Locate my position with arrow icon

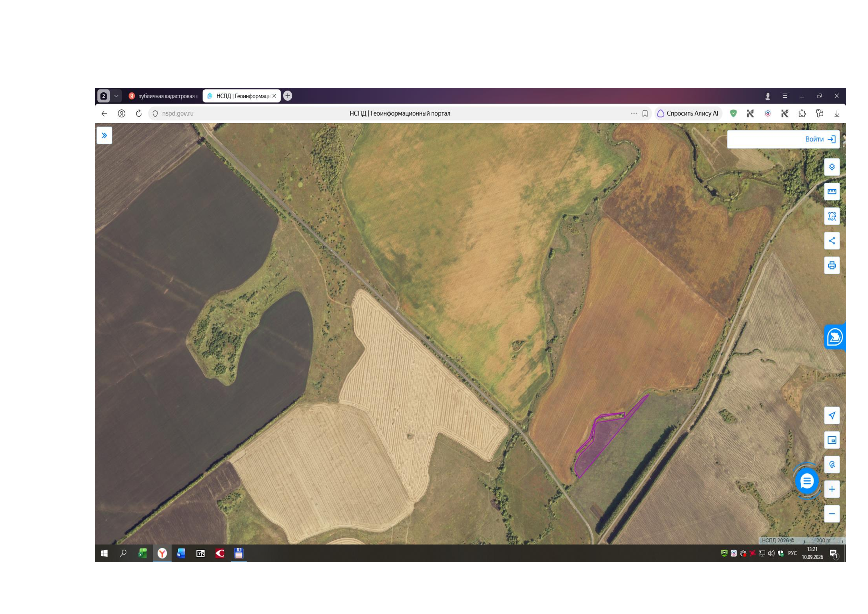(x=832, y=415)
